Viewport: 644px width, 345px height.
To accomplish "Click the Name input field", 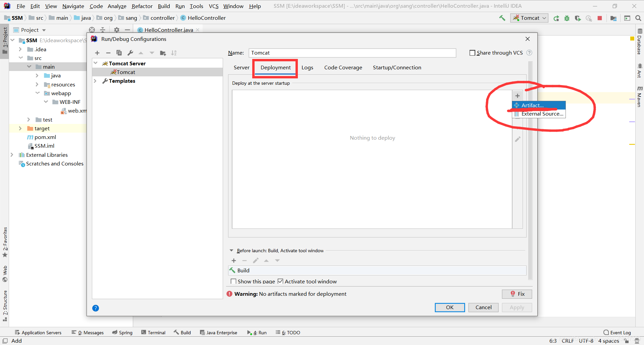I will (x=352, y=53).
